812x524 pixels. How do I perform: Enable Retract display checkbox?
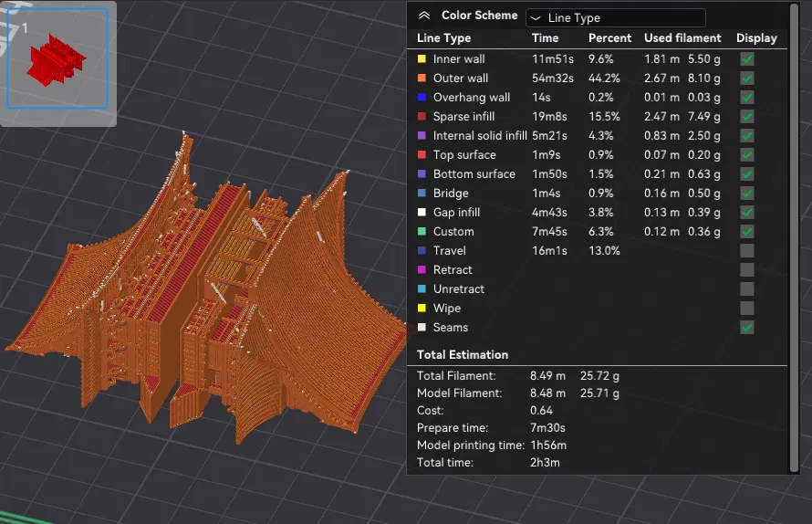(x=747, y=269)
